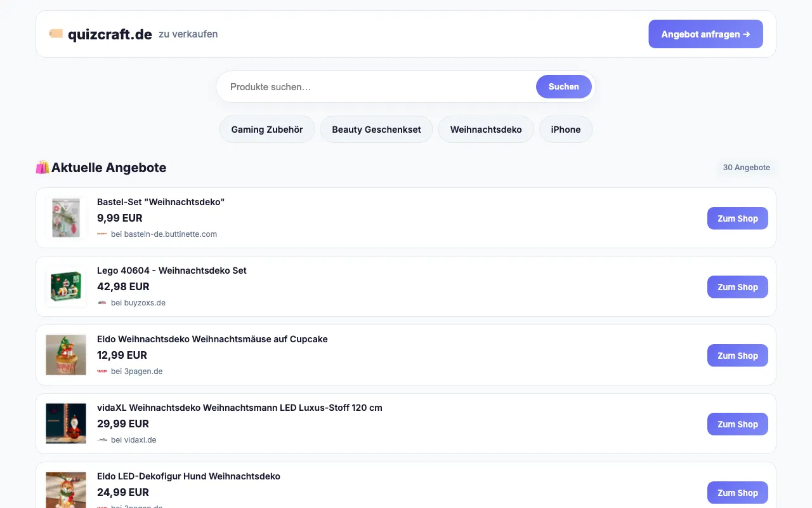Click bei 3pagen.de under Weihnachtsmäuse

136,371
